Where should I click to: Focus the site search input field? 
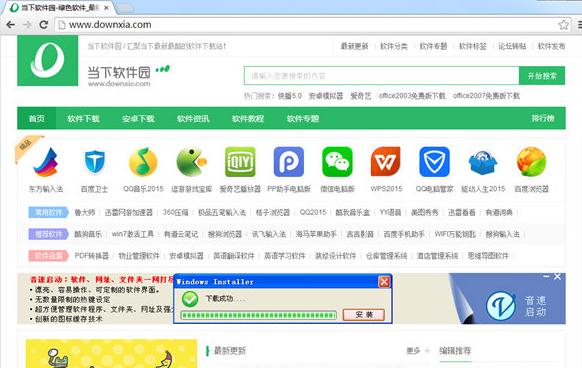point(382,76)
